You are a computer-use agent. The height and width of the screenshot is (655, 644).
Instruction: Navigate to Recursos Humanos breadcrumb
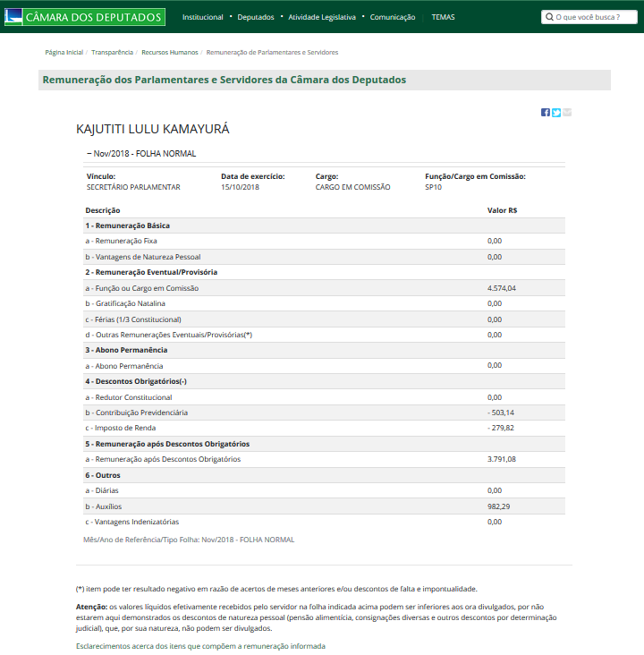170,53
